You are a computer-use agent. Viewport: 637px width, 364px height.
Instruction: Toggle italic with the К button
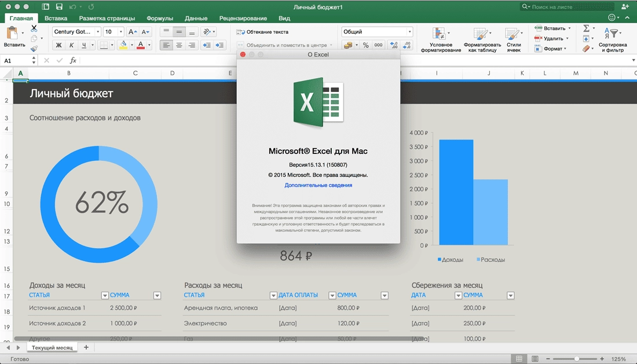tap(71, 45)
